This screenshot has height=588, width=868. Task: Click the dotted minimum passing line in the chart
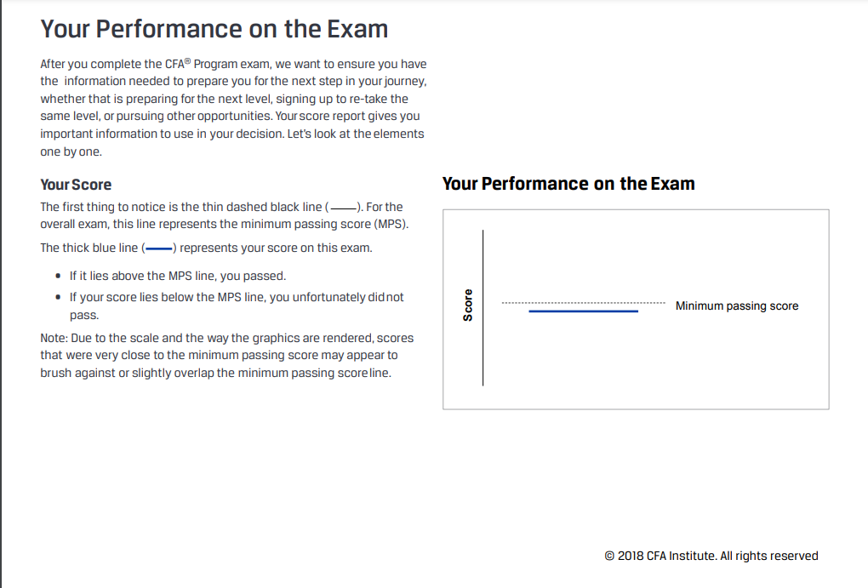pyautogui.click(x=583, y=303)
